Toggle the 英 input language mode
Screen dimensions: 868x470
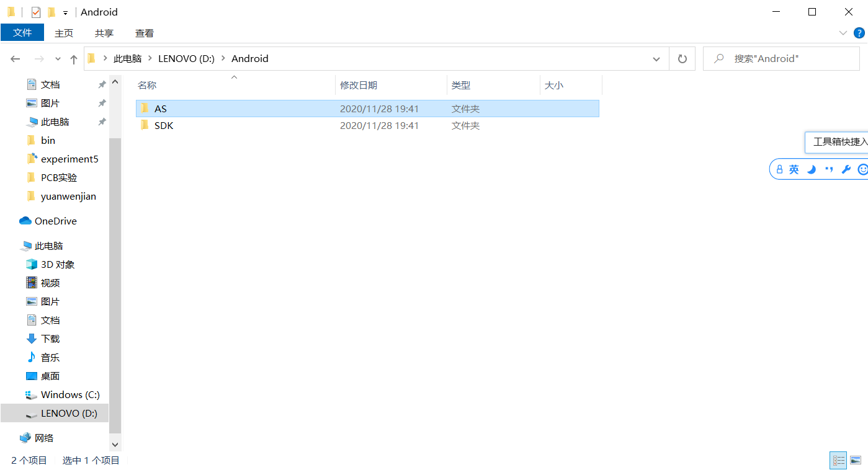coord(794,169)
